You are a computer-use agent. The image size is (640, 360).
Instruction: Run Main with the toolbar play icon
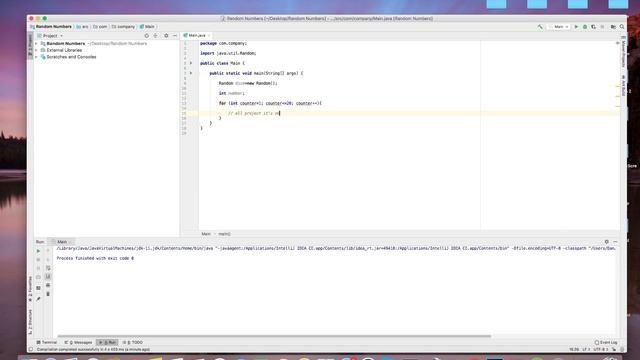576,27
